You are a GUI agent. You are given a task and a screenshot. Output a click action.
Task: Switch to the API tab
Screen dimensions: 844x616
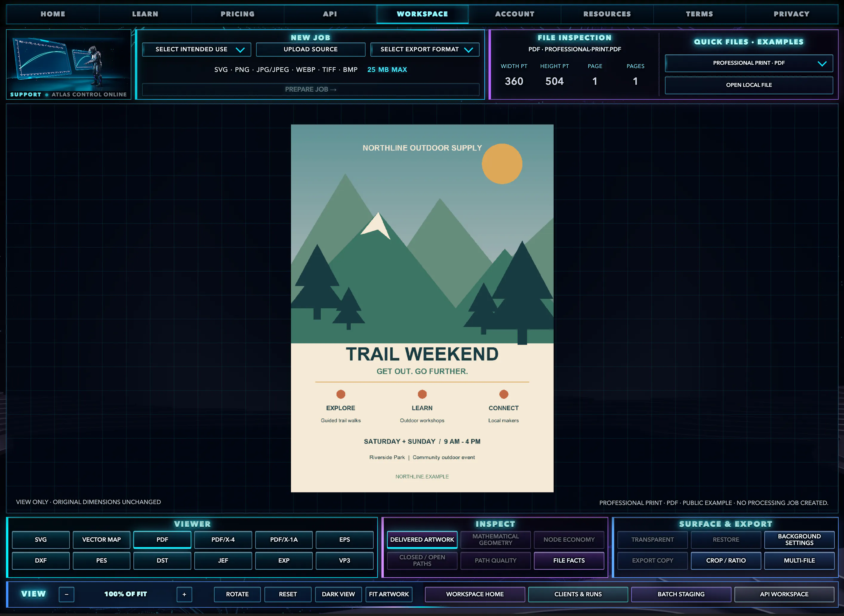pyautogui.click(x=330, y=14)
